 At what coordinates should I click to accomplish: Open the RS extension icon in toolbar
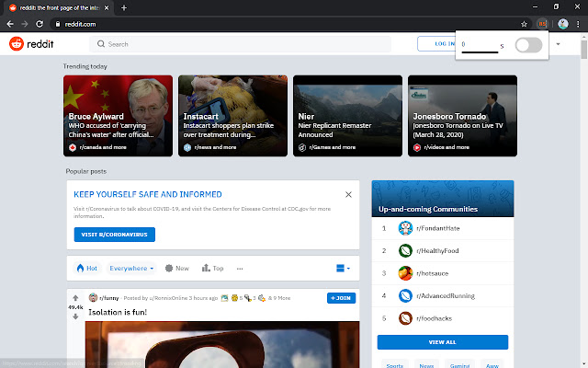point(542,24)
